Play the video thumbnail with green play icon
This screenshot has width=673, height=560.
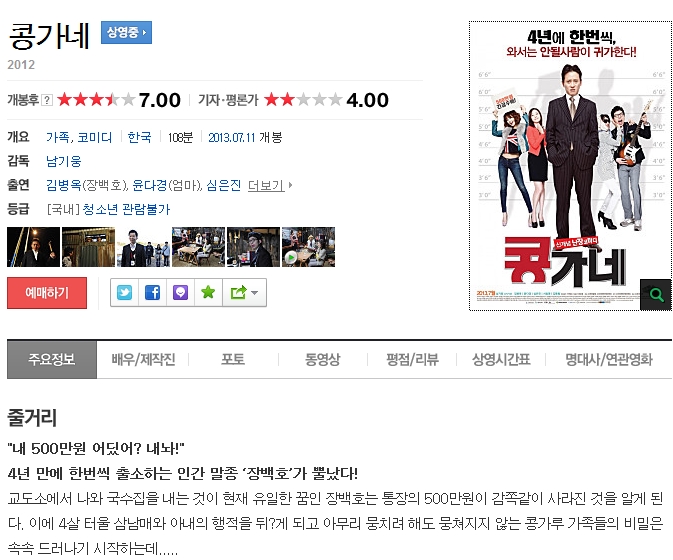point(308,247)
